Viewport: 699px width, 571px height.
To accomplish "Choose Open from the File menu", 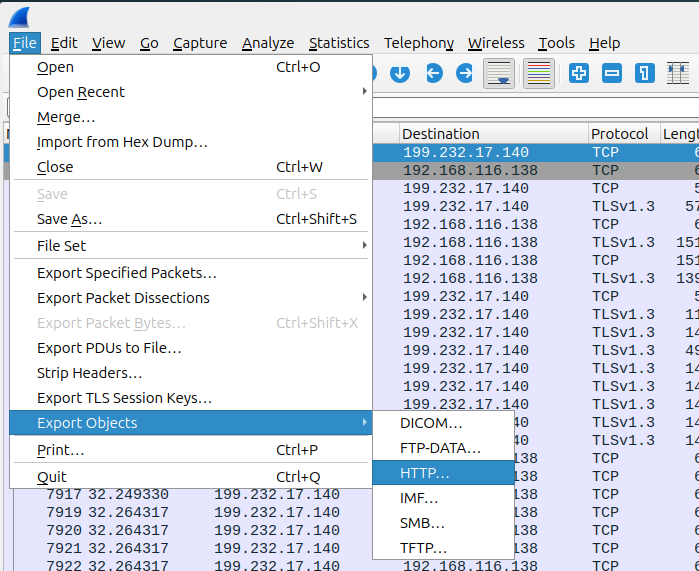I will pyautogui.click(x=191, y=67).
